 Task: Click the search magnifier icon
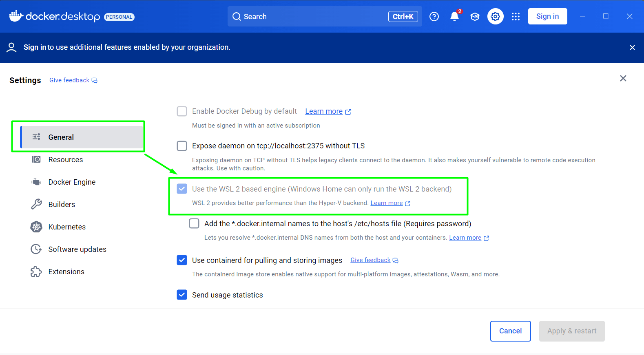[x=237, y=17]
